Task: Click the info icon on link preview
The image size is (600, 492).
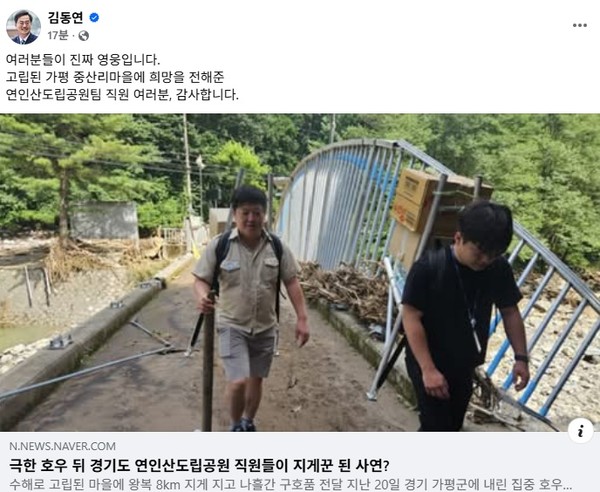Action: [x=580, y=430]
